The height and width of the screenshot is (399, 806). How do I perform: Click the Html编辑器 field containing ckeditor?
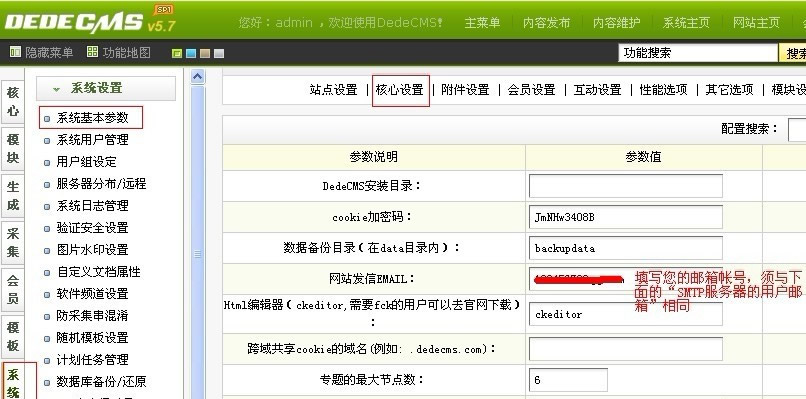click(626, 314)
